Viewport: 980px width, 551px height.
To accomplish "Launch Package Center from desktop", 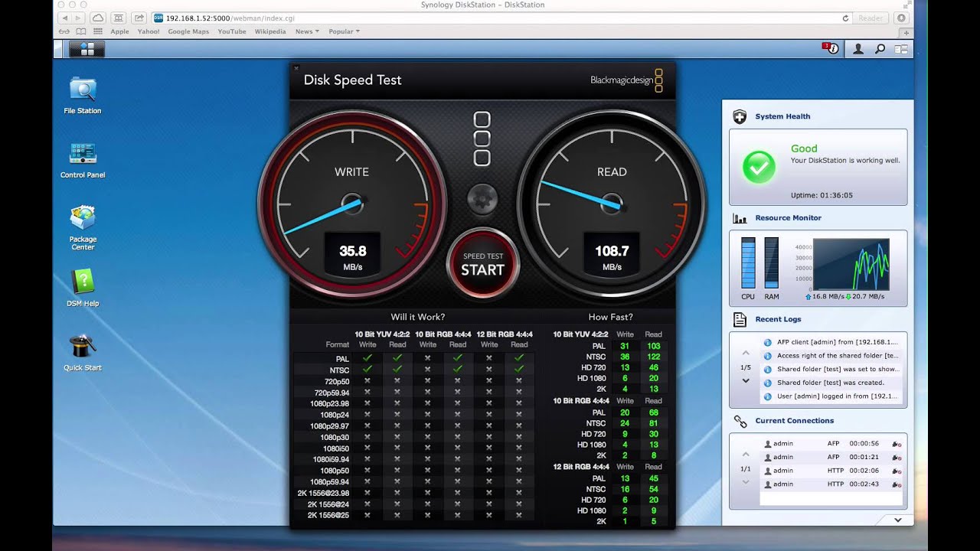I will click(83, 227).
